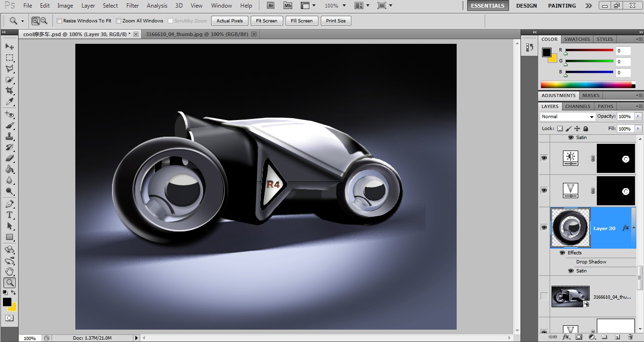
Task: Open the Filter menu
Action: [133, 6]
